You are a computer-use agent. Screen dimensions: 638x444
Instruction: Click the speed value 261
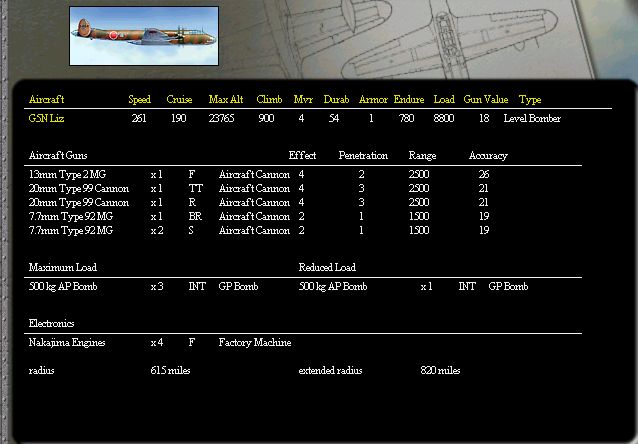pos(139,118)
